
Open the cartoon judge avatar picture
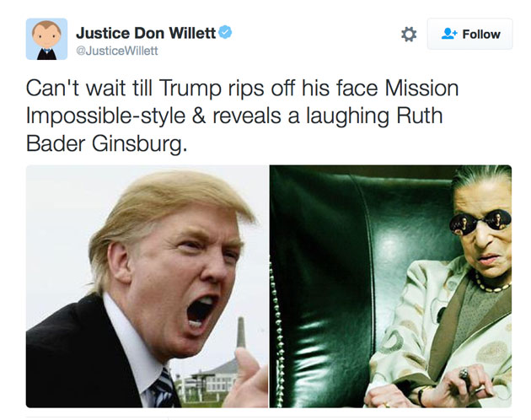(x=46, y=39)
